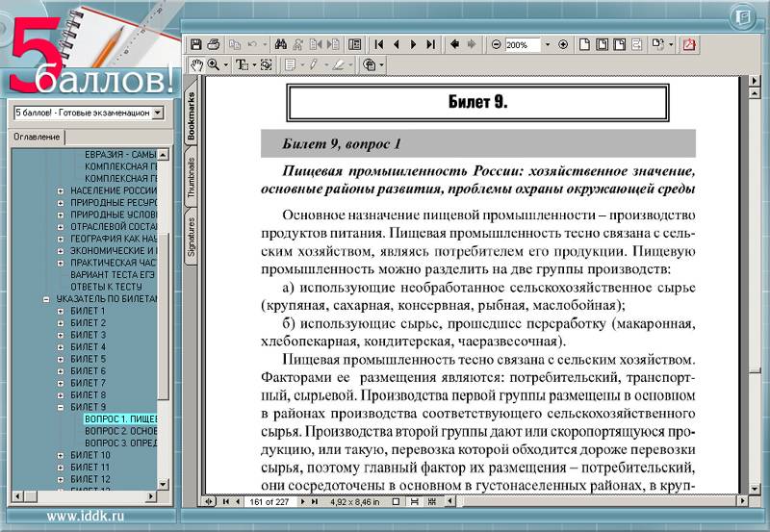
Task: Click the Note tool icon
Action: [291, 64]
